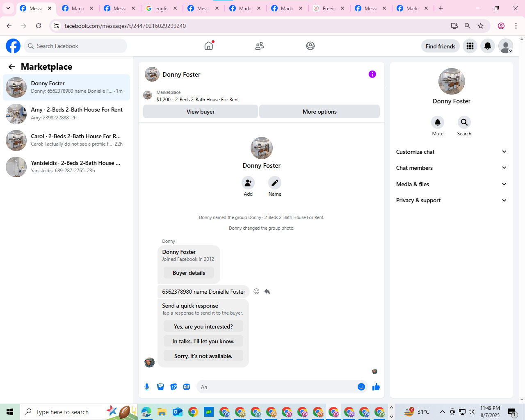Open the $1,200 2-Beds 2-Bath listing link
This screenshot has width=525, height=420.
pyautogui.click(x=198, y=100)
